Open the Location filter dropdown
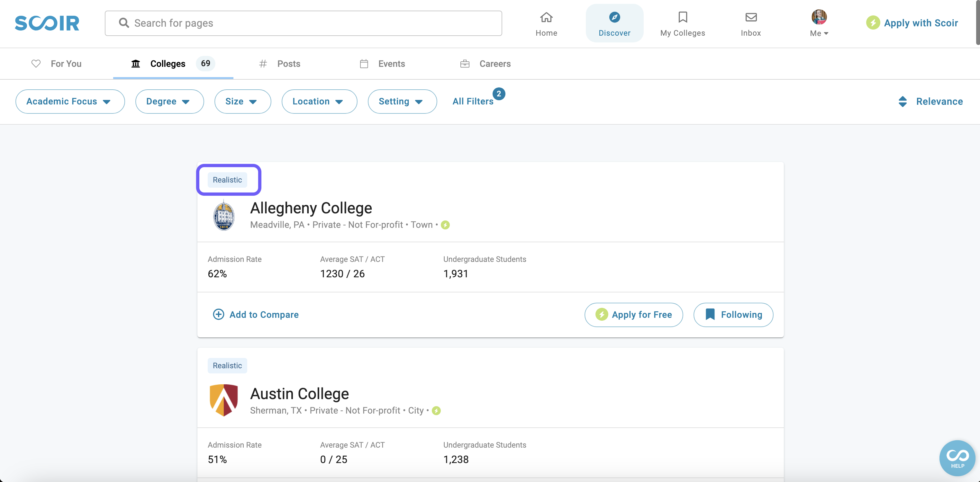Image resolution: width=980 pixels, height=482 pixels. [319, 102]
